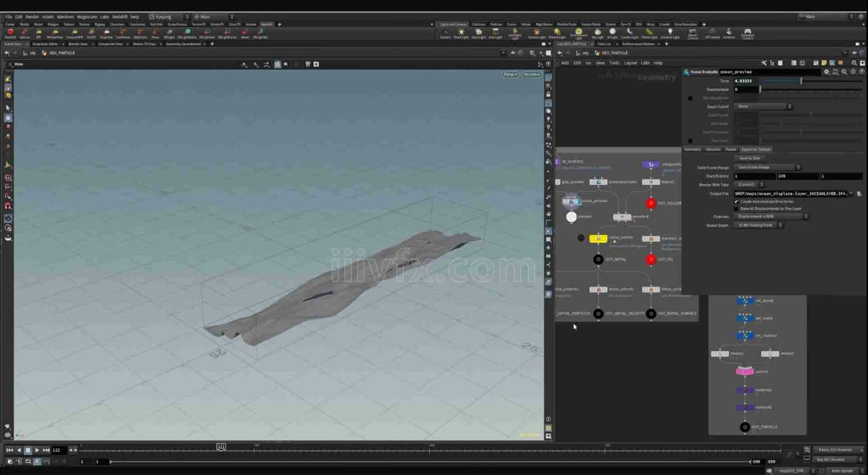The image size is (868, 475).
Task: Click the Output File path field
Action: 791,194
